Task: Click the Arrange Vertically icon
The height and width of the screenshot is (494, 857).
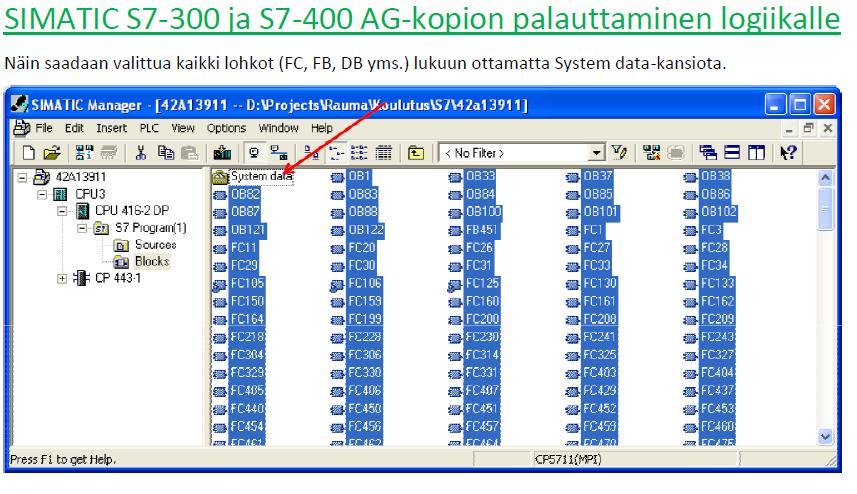Action: pos(756,153)
